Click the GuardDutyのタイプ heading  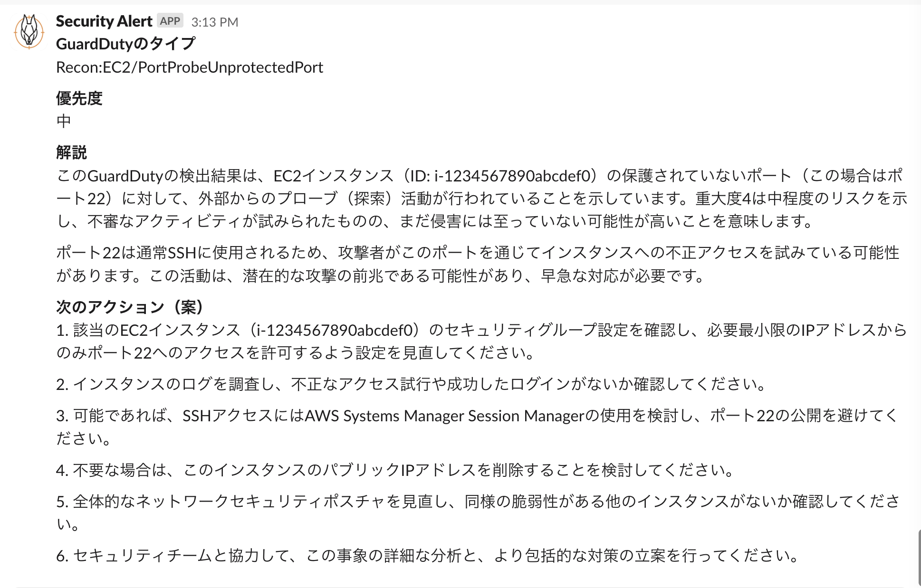(125, 44)
